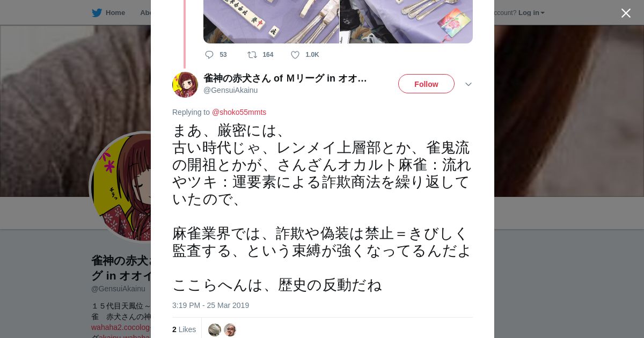Click the @GensuiAkainu handle in the tweet

pyautogui.click(x=230, y=90)
